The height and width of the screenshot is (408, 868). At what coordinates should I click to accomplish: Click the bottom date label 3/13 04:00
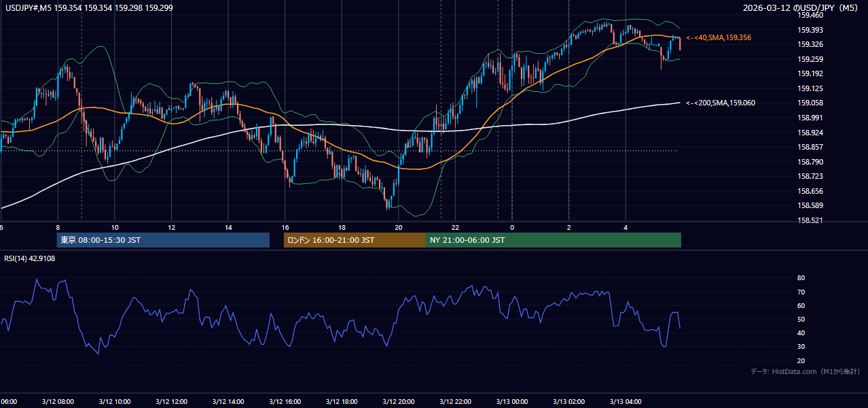coord(626,402)
